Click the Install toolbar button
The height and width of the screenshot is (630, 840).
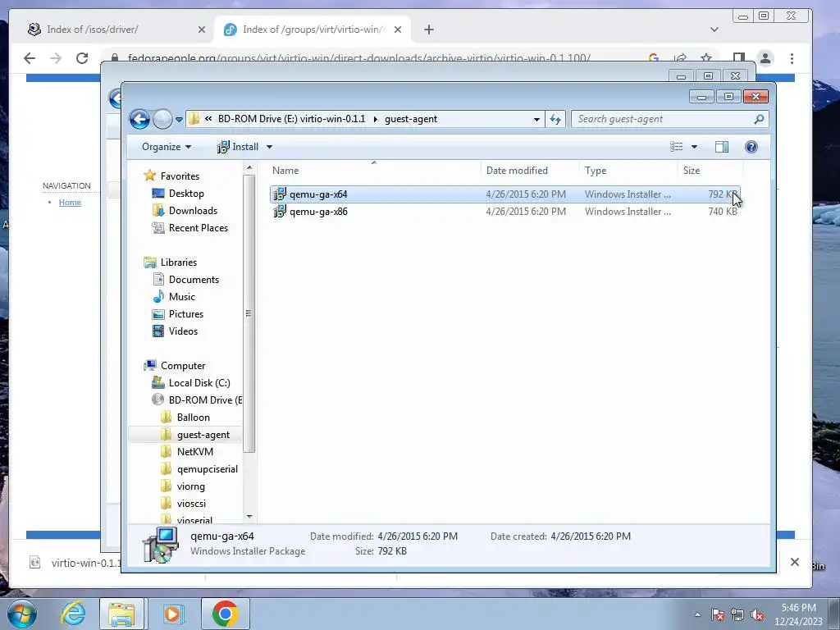tap(238, 147)
